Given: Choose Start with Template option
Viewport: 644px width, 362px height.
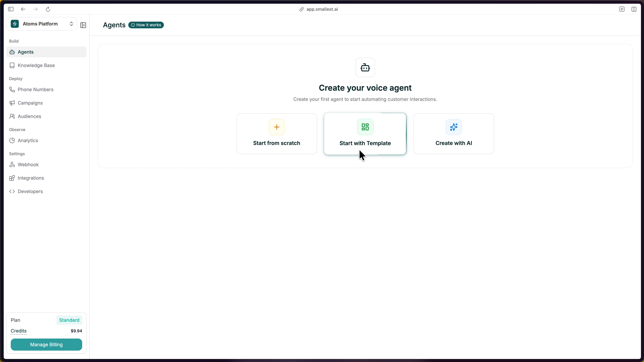Looking at the screenshot, I should tap(365, 134).
